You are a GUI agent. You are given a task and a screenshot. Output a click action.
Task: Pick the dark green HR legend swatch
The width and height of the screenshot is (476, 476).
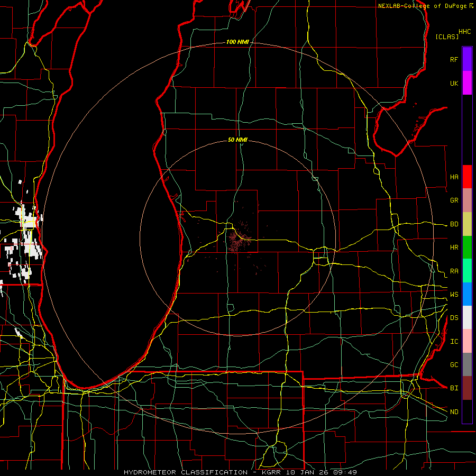[467, 247]
